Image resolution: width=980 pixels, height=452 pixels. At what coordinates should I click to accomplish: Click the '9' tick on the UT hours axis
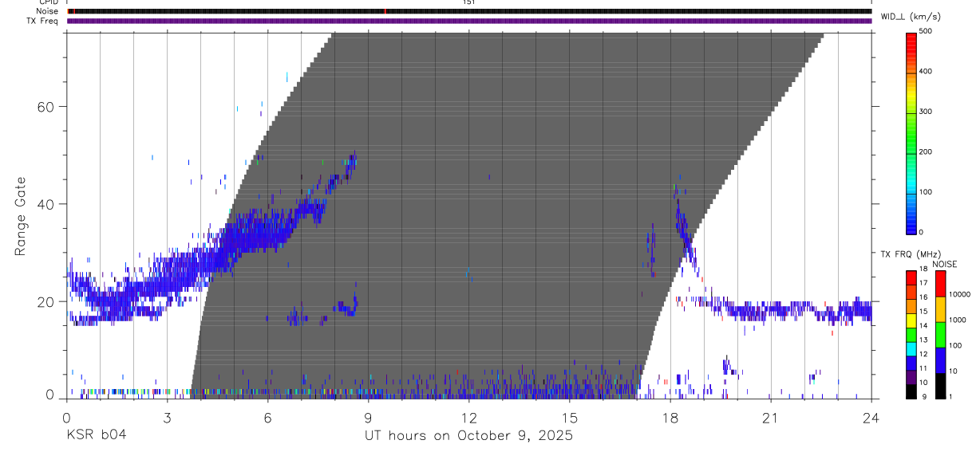(x=368, y=417)
